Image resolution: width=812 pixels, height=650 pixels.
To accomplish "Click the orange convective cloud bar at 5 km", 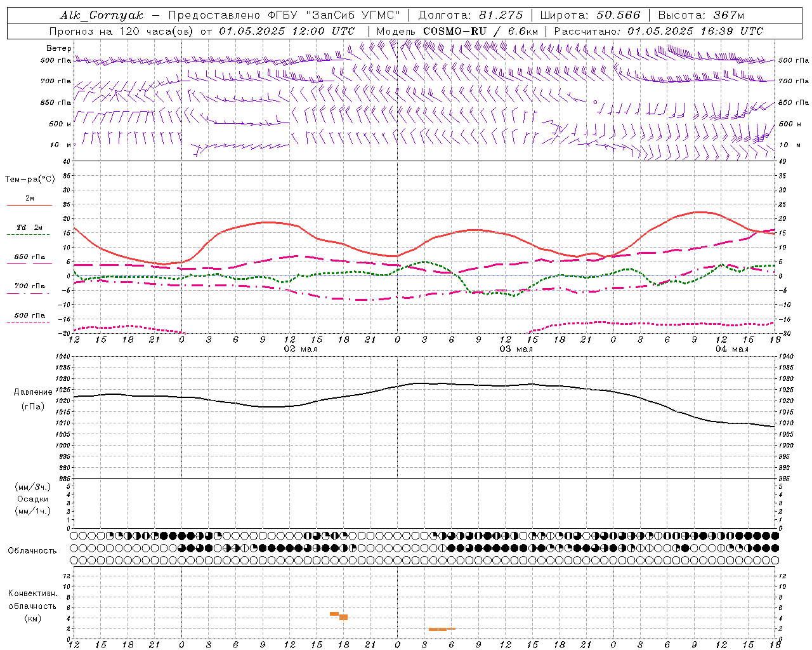I will 334,614.
